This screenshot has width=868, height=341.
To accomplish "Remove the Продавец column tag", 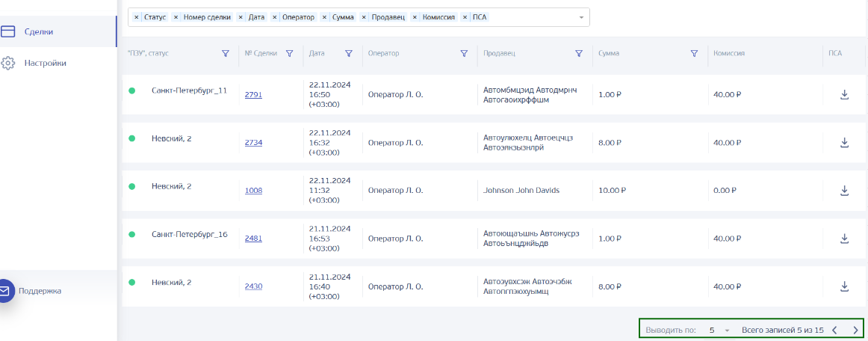I will (x=364, y=17).
